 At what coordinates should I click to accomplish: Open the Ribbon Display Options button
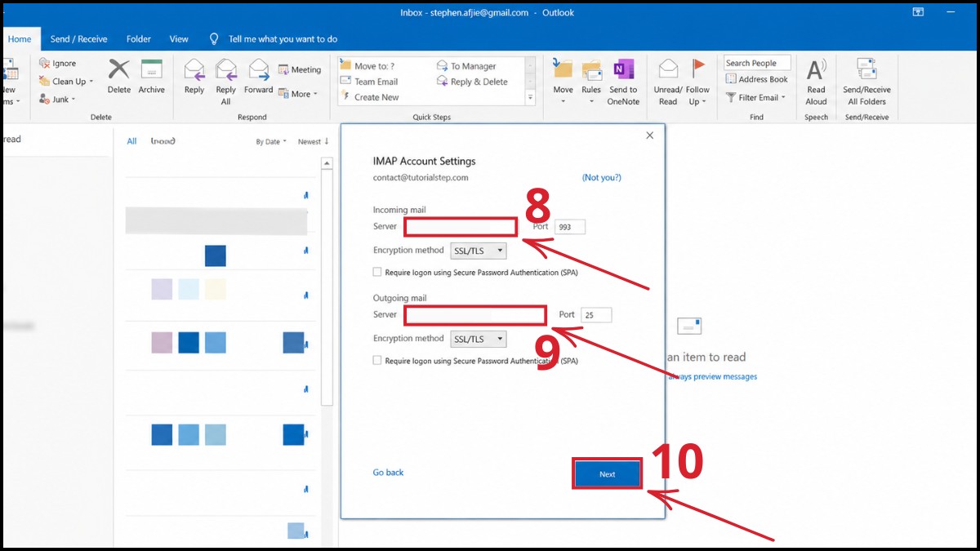(918, 12)
